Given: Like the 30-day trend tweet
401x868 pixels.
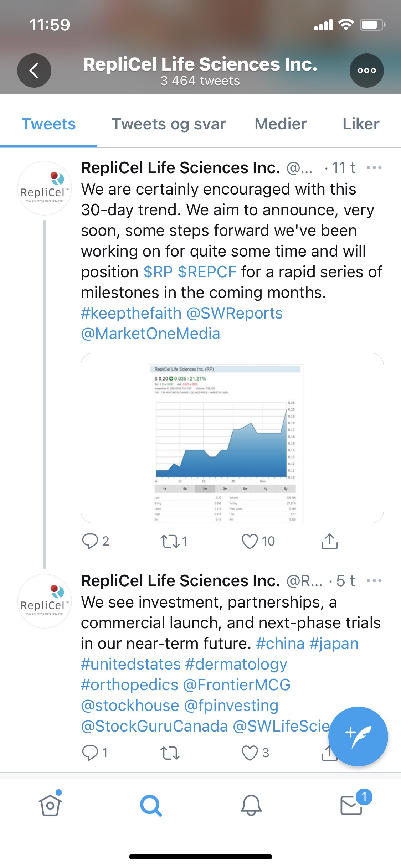Looking at the screenshot, I should tap(250, 541).
